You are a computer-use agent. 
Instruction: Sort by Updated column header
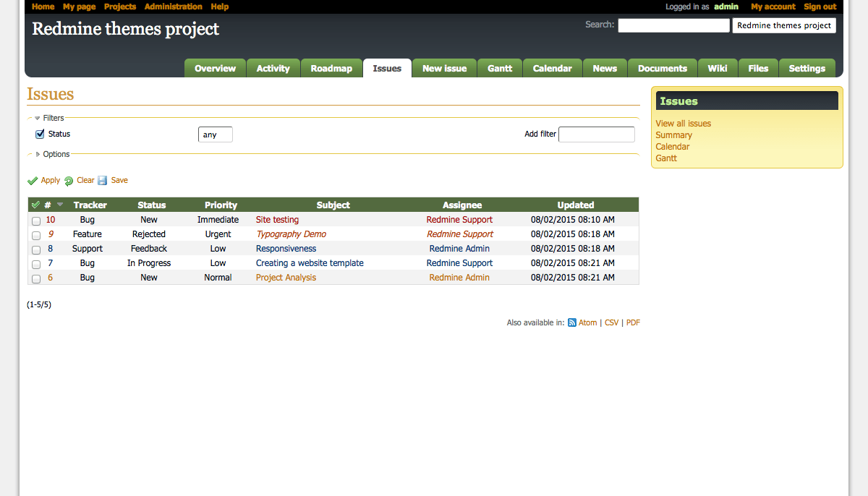tap(576, 205)
